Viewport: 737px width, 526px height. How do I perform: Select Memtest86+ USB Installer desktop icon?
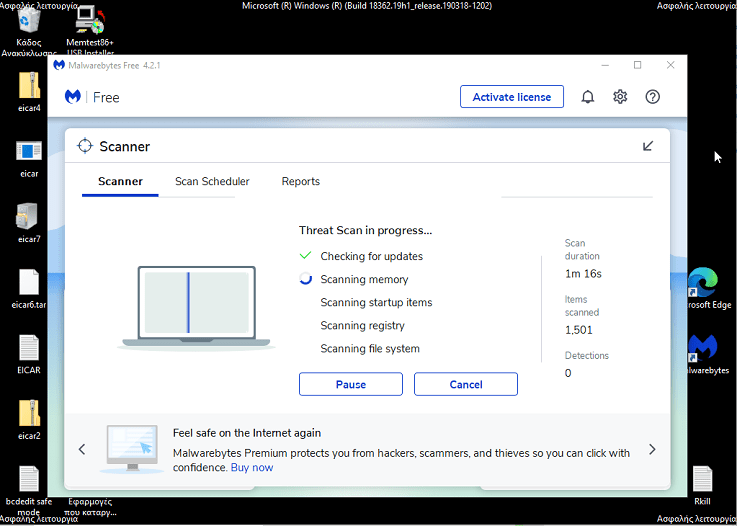pyautogui.click(x=90, y=31)
